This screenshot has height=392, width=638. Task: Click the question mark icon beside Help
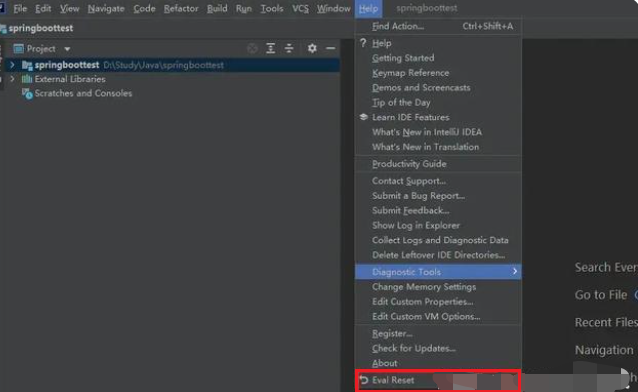(363, 43)
